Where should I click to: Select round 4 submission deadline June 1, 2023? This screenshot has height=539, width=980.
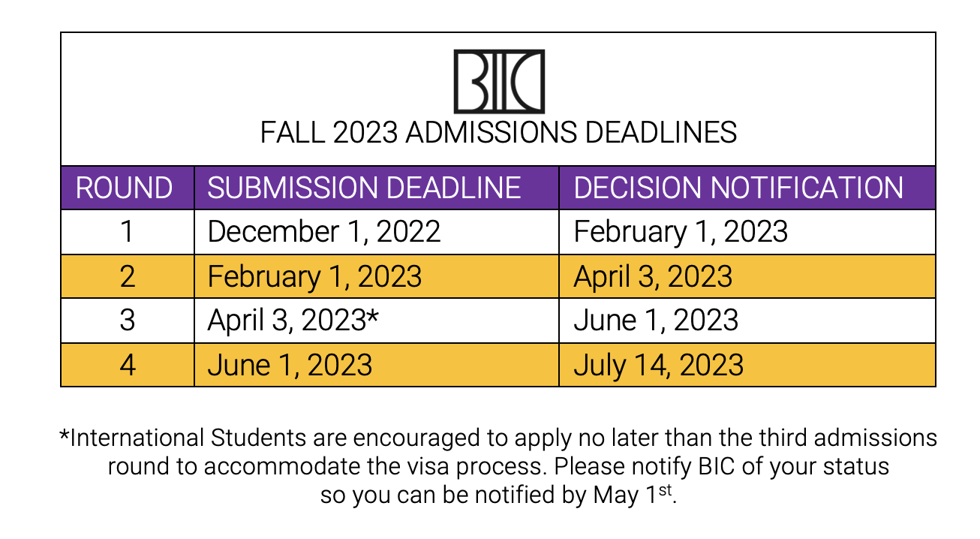pos(290,366)
